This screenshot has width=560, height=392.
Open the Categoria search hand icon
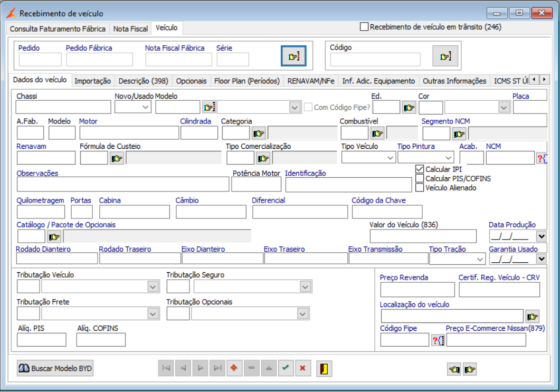(x=259, y=133)
